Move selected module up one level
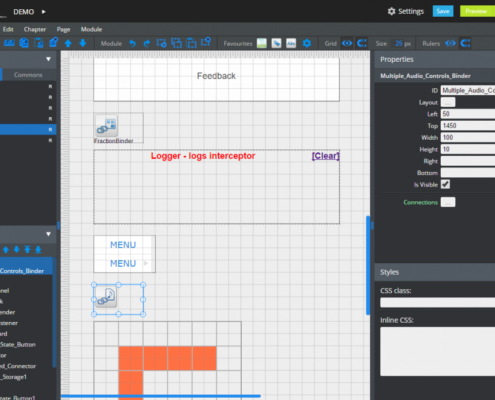Image resolution: width=495 pixels, height=400 pixels. (x=6, y=250)
